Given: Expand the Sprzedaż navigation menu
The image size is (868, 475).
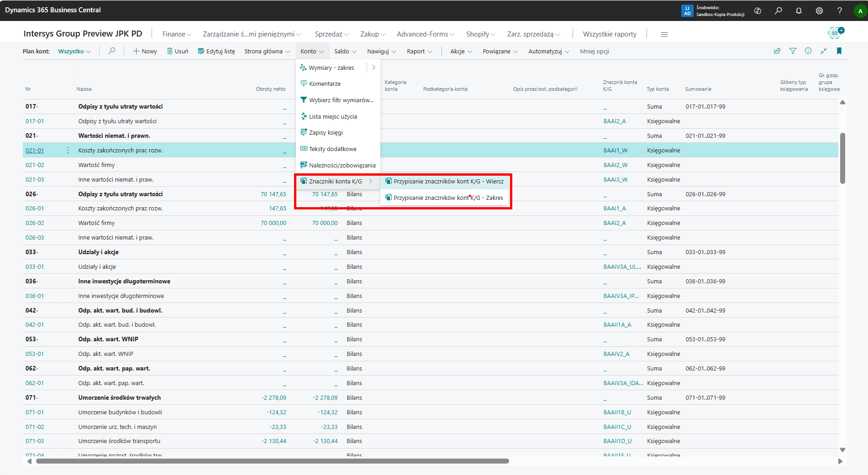Looking at the screenshot, I should pos(331,34).
